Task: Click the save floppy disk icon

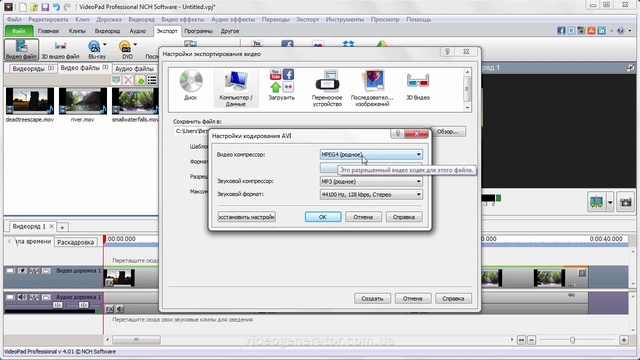Action: click(x=45, y=7)
